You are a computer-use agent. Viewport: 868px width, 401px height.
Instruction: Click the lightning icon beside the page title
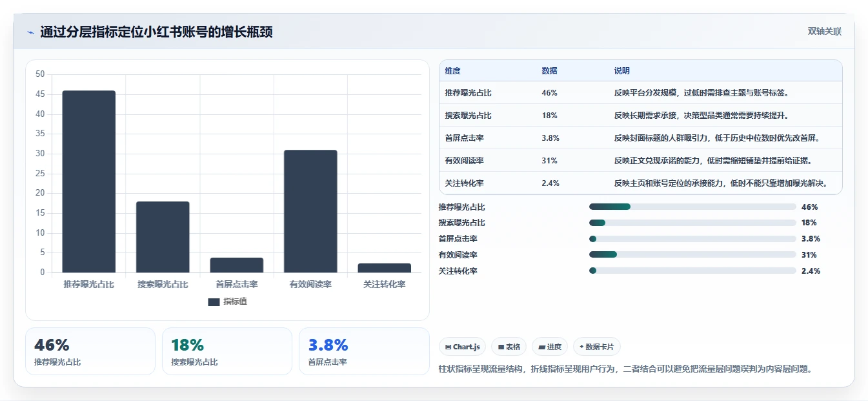pos(31,32)
